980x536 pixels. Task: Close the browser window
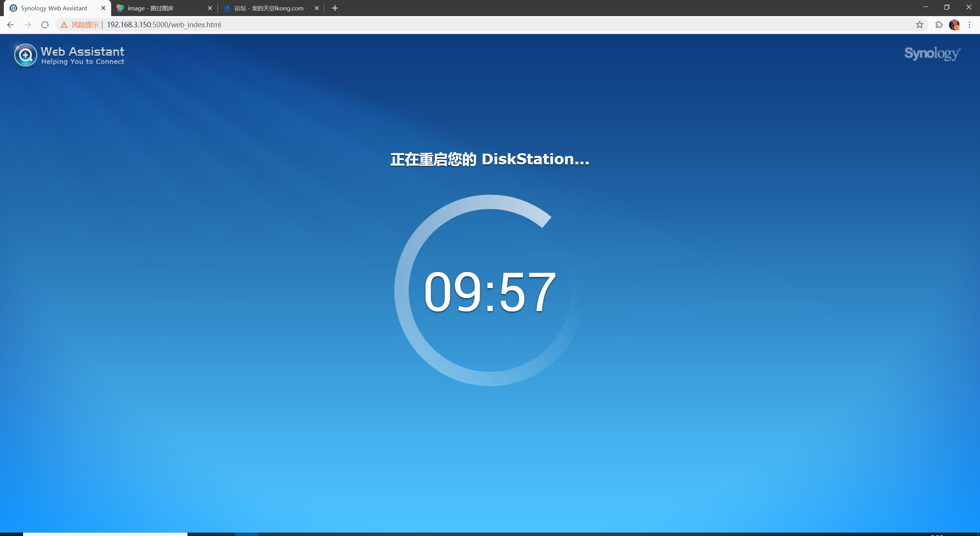tap(969, 7)
